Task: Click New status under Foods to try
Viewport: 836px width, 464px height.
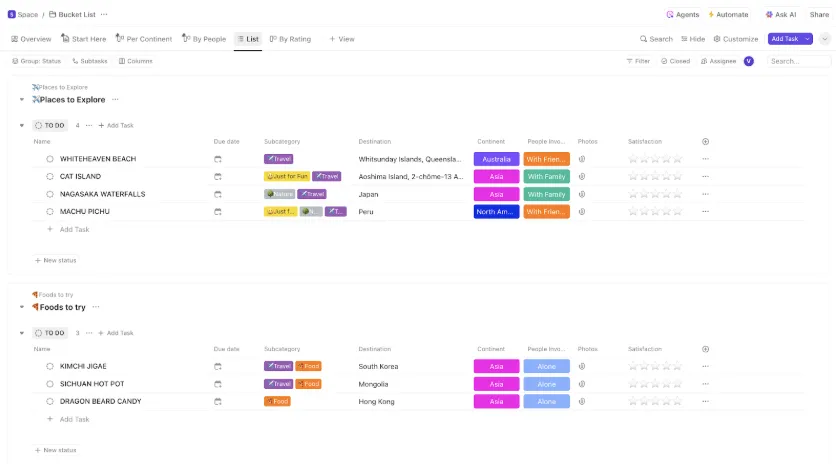Action: click(x=55, y=450)
